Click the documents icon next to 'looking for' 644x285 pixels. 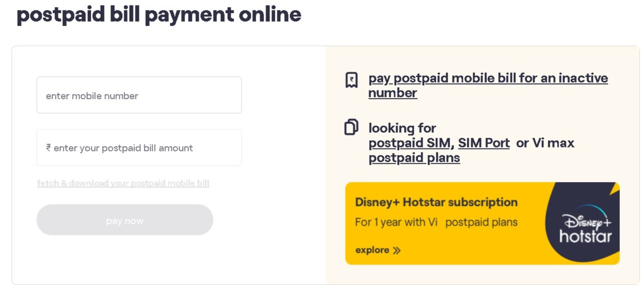[x=351, y=127]
